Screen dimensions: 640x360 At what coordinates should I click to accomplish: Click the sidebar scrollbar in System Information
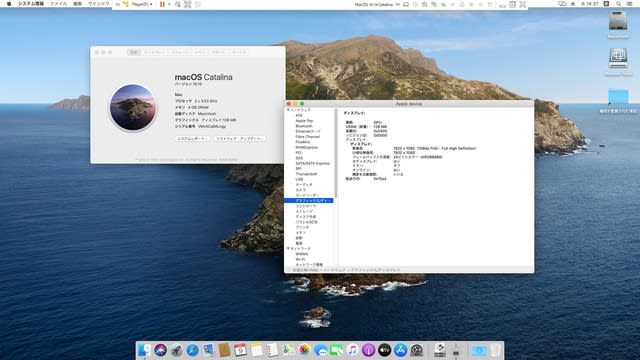(x=336, y=153)
